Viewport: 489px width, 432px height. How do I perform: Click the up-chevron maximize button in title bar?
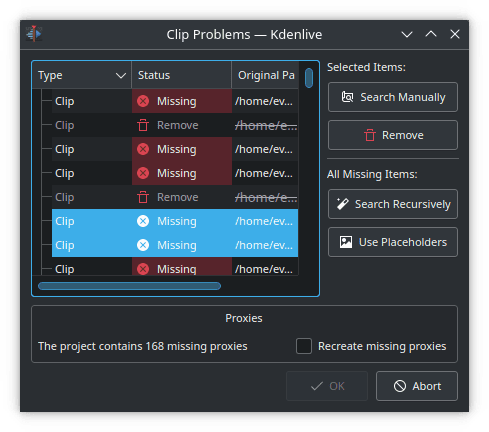[431, 34]
